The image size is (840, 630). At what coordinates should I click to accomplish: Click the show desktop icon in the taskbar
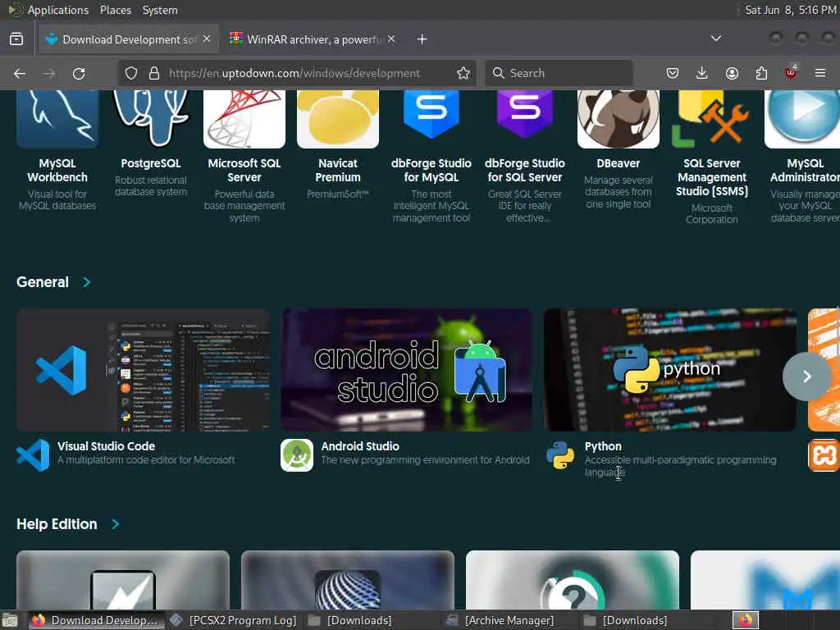pos(10,621)
